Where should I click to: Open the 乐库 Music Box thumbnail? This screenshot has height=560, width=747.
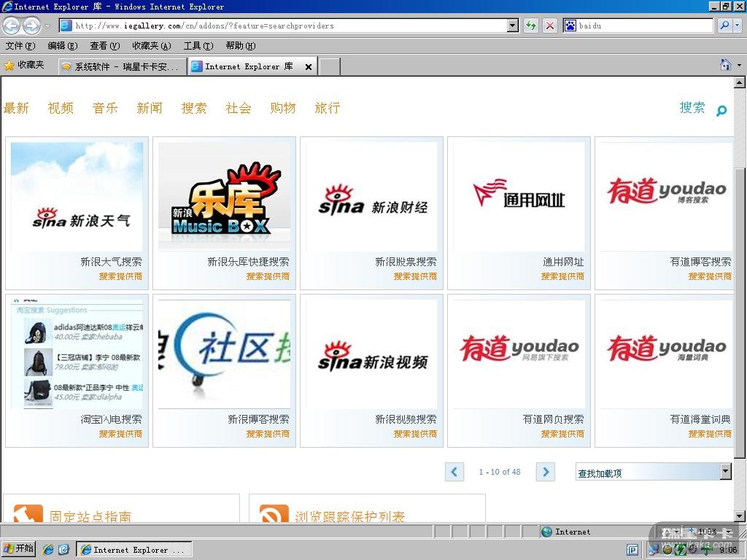point(225,197)
